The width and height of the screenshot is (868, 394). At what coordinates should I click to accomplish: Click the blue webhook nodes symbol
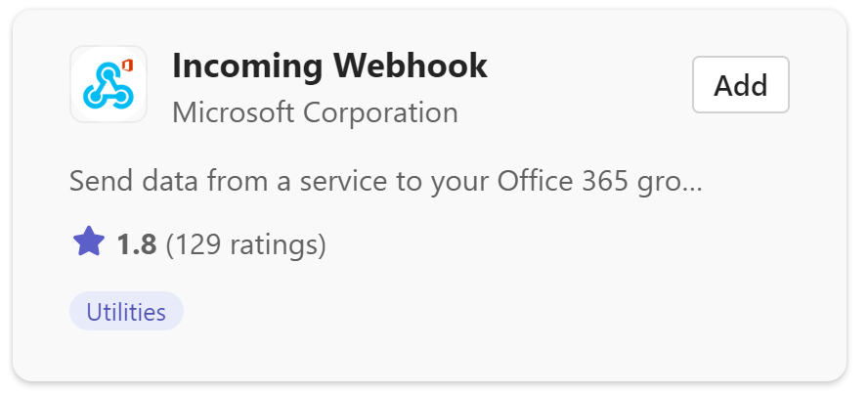pyautogui.click(x=108, y=86)
